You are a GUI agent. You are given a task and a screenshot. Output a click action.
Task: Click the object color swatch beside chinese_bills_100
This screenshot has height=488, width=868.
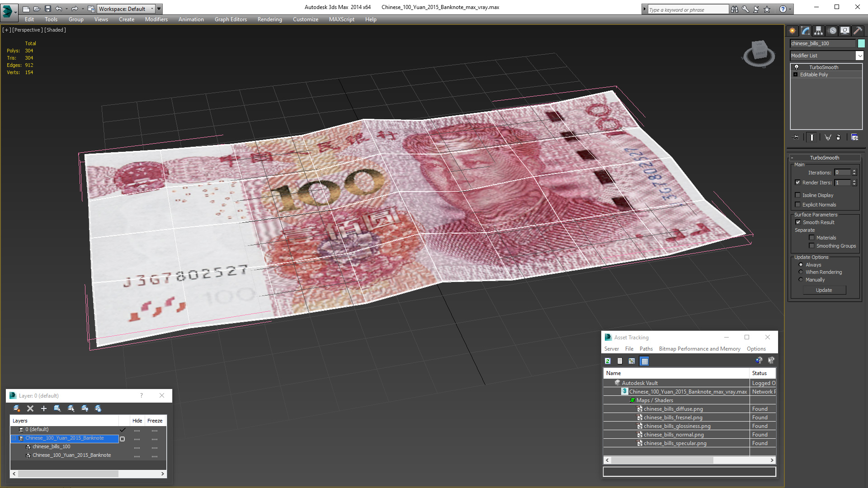pyautogui.click(x=861, y=43)
